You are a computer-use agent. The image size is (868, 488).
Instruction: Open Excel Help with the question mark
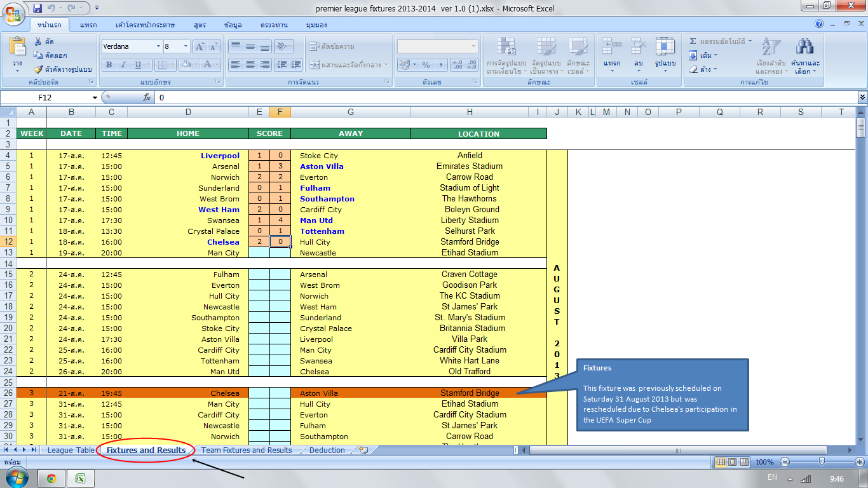(820, 24)
